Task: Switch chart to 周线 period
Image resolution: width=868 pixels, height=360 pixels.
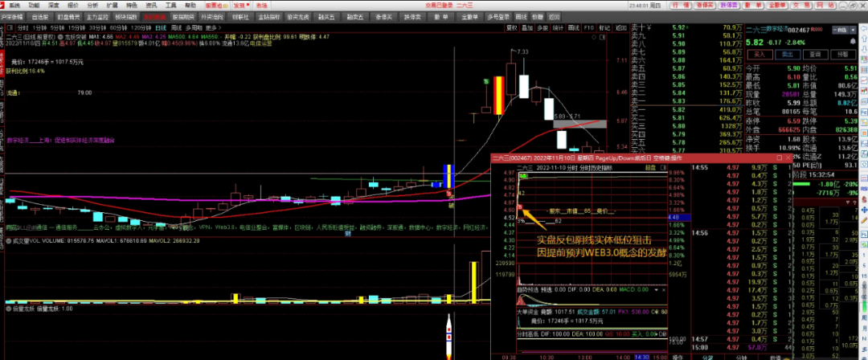Action: coord(176,27)
